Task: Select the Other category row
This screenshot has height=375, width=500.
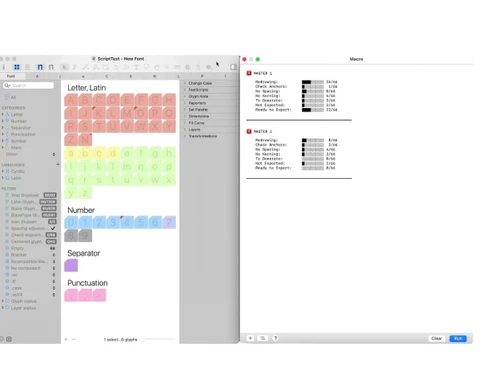Action: pos(29,154)
